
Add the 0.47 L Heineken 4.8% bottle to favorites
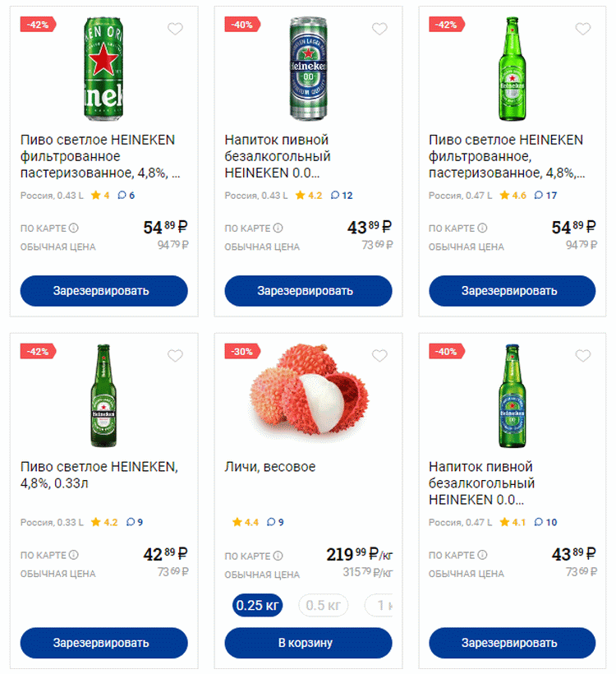coord(583,30)
